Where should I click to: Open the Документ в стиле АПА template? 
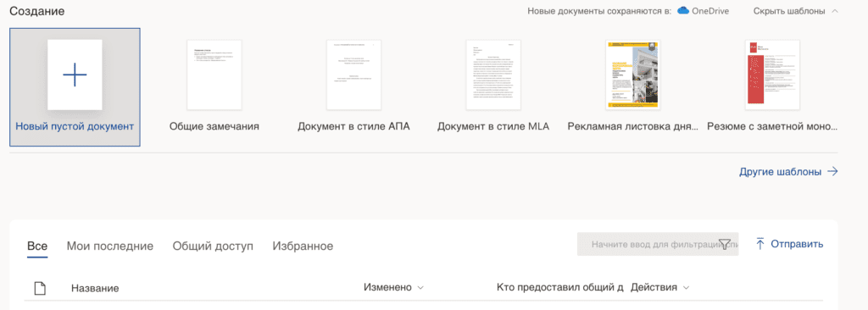353,75
